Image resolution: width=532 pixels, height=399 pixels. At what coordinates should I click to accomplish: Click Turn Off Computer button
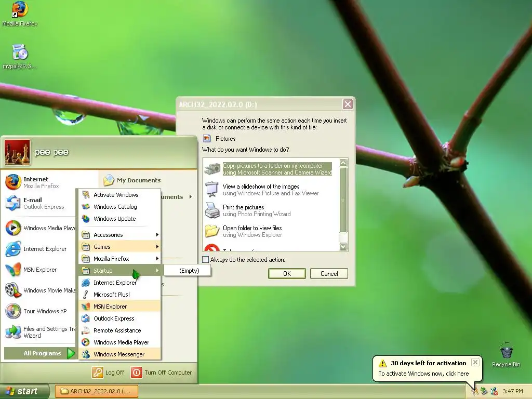162,373
